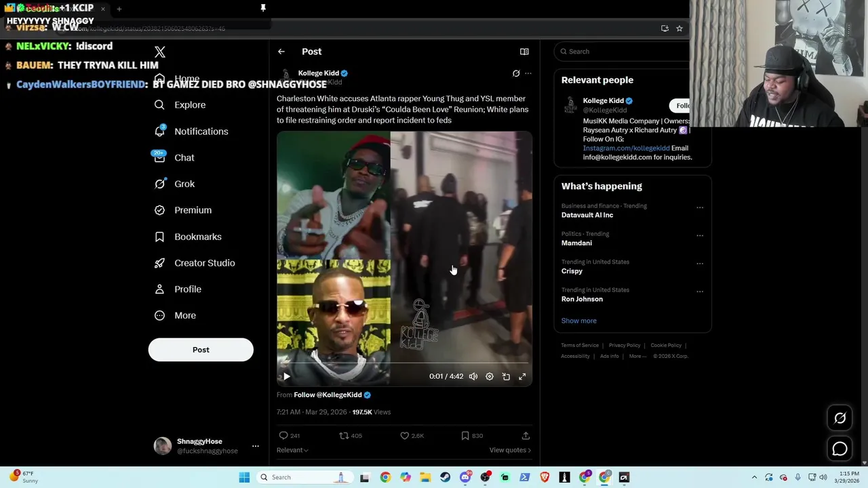
Task: Toggle video picture-in-picture mode
Action: 506,376
